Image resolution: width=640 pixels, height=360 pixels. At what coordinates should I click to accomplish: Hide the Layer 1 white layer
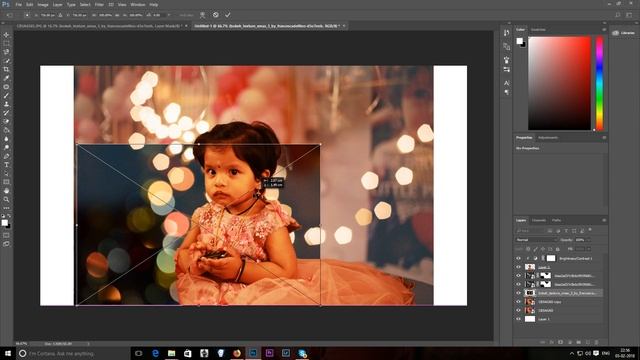(518, 319)
